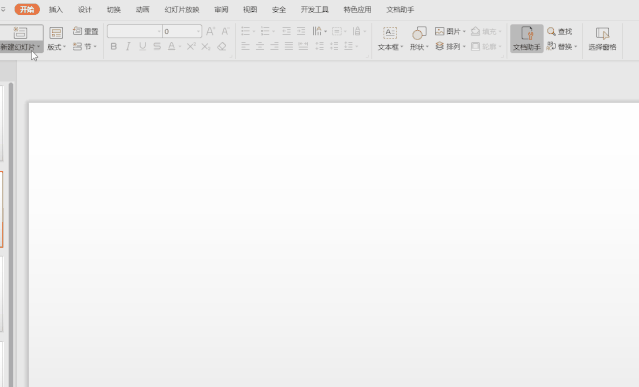Align text left
639x387 pixels.
click(245, 46)
